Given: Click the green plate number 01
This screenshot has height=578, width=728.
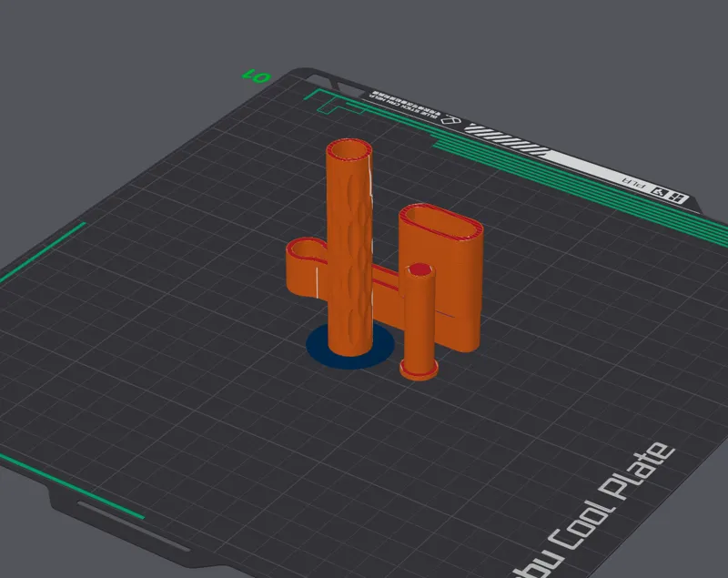Looking at the screenshot, I should [x=257, y=76].
